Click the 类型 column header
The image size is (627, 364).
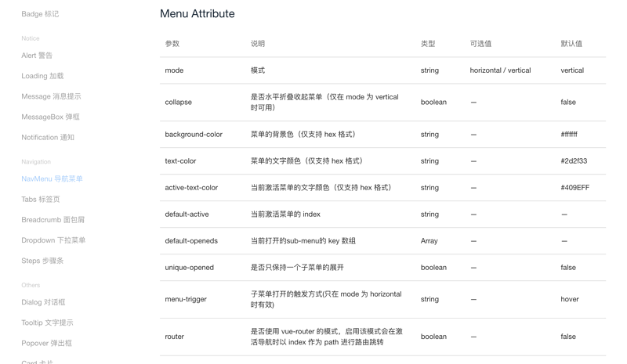tap(428, 44)
